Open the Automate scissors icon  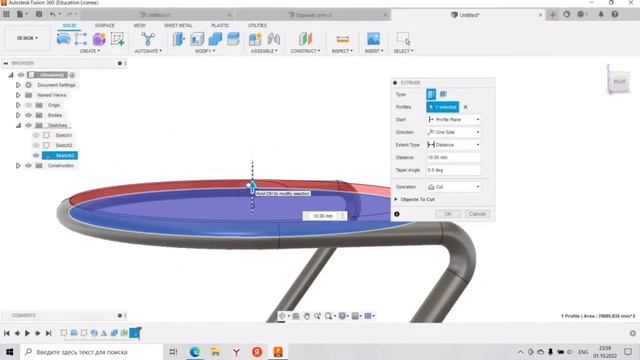click(148, 39)
